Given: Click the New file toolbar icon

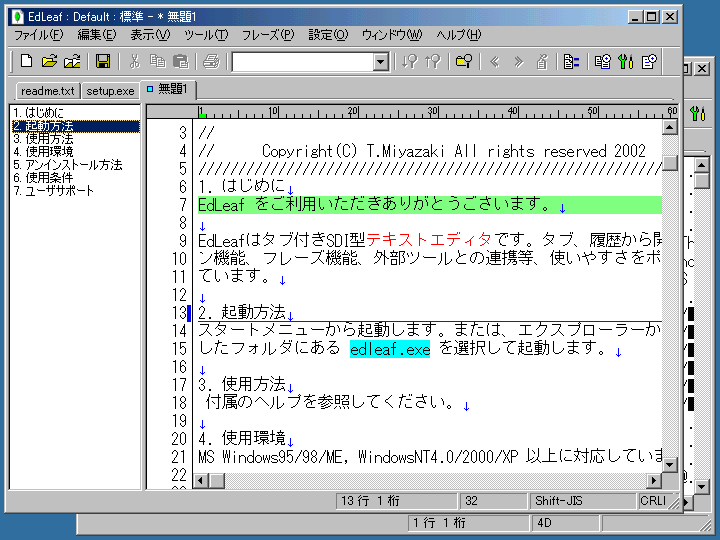Looking at the screenshot, I should (26, 61).
